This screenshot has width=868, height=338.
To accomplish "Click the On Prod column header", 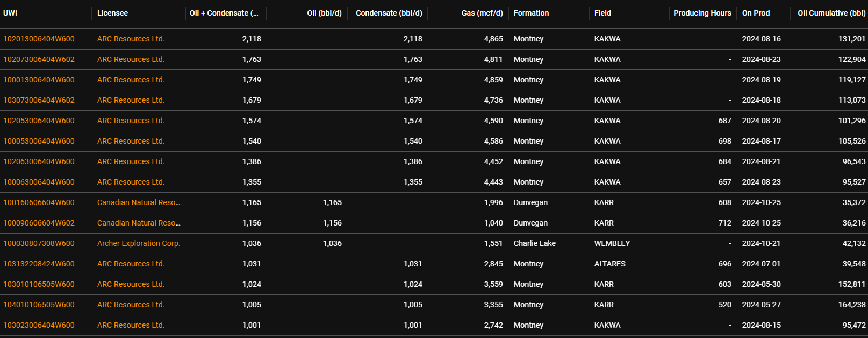I will tap(756, 13).
